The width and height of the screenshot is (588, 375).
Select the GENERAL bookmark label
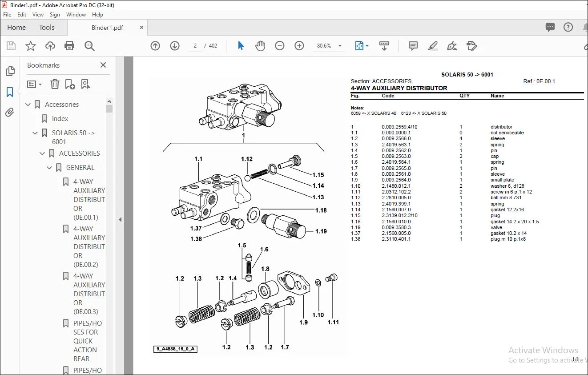point(80,168)
